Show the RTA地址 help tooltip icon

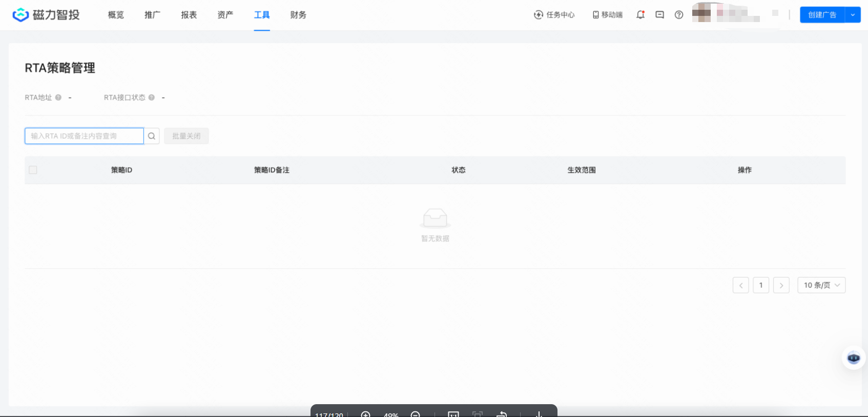tap(58, 97)
